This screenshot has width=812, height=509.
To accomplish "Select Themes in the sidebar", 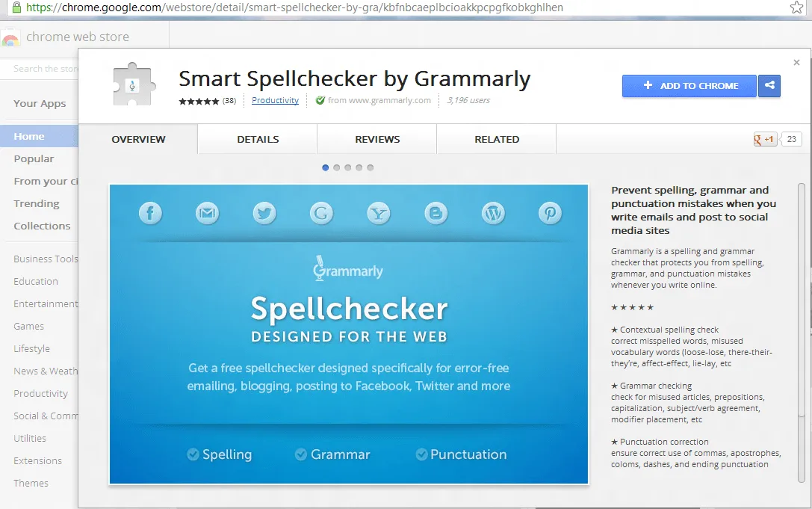I will coord(31,483).
